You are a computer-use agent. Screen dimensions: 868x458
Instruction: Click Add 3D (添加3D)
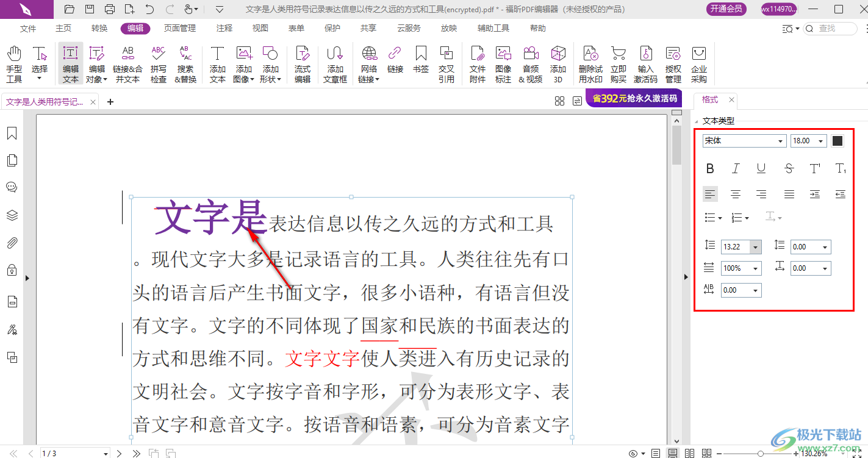tap(558, 64)
